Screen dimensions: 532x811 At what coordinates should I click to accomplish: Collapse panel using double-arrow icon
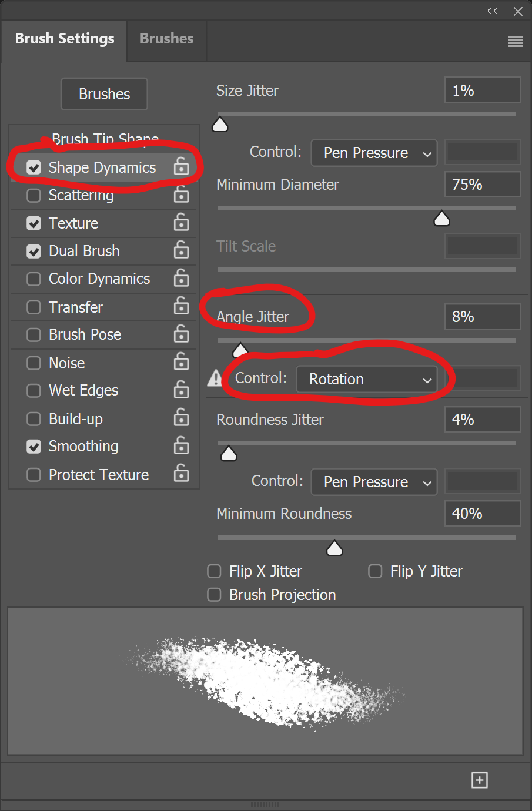pyautogui.click(x=493, y=11)
